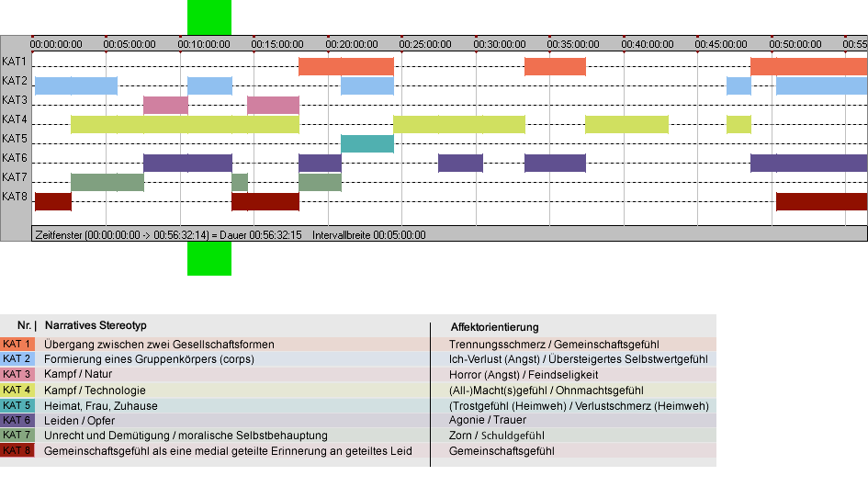Image resolution: width=868 pixels, height=487 pixels.
Task: Click the KAT2 row label in the timeline
Action: click(15, 81)
